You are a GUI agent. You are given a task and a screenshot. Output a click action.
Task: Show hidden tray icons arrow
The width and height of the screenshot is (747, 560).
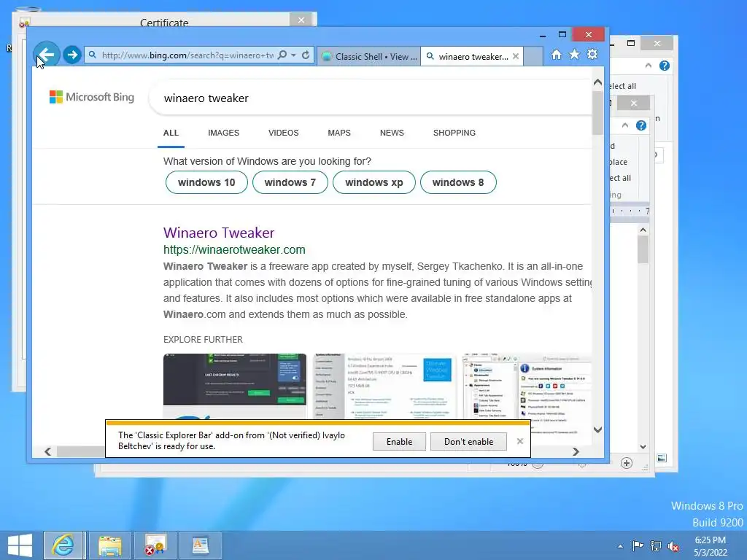620,546
